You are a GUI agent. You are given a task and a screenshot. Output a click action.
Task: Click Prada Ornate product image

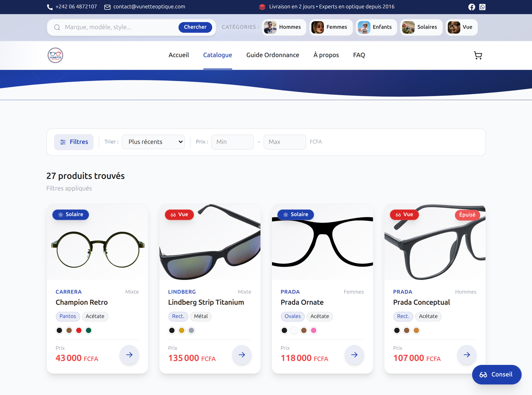[x=323, y=242]
